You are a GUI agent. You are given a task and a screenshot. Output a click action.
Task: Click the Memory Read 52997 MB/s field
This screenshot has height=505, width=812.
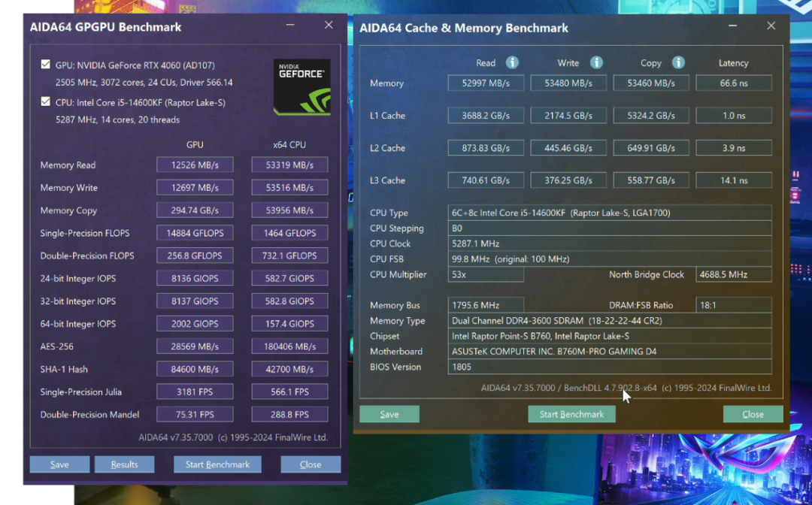486,83
